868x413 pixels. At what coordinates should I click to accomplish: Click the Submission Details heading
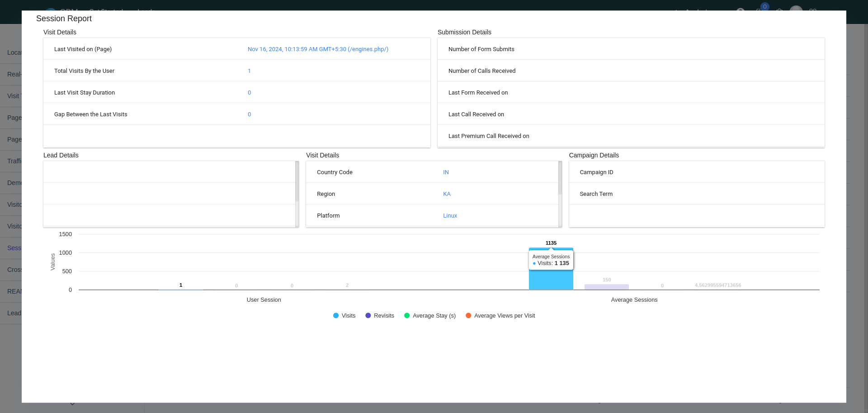pyautogui.click(x=464, y=32)
